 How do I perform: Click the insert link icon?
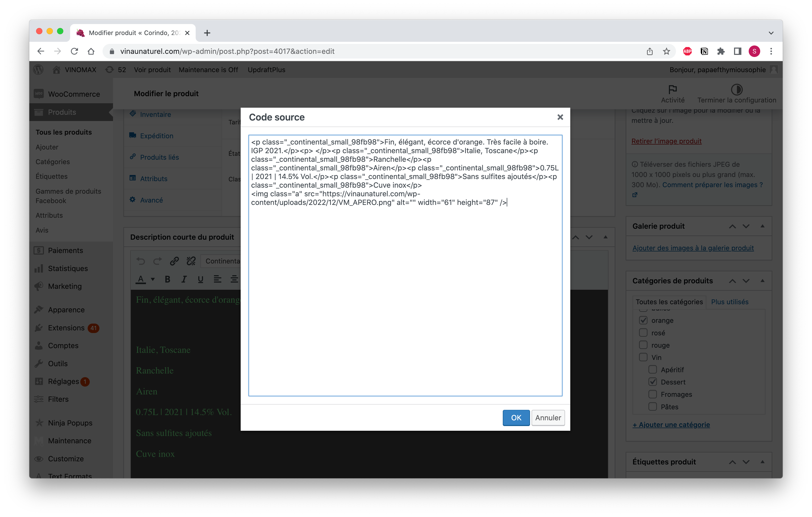(x=174, y=261)
